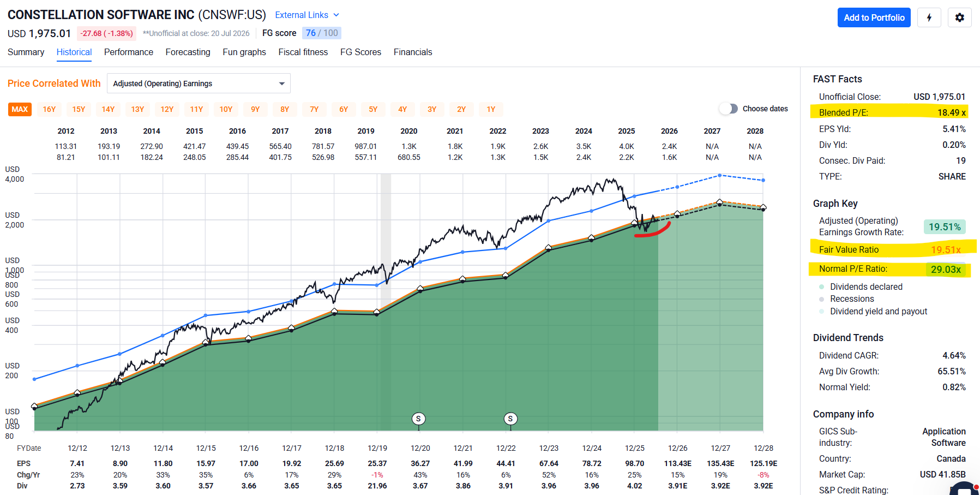Toggle the Earnings Growth Rate 19.51% badge
Screen dimensions: 980x495
pyautogui.click(x=945, y=227)
